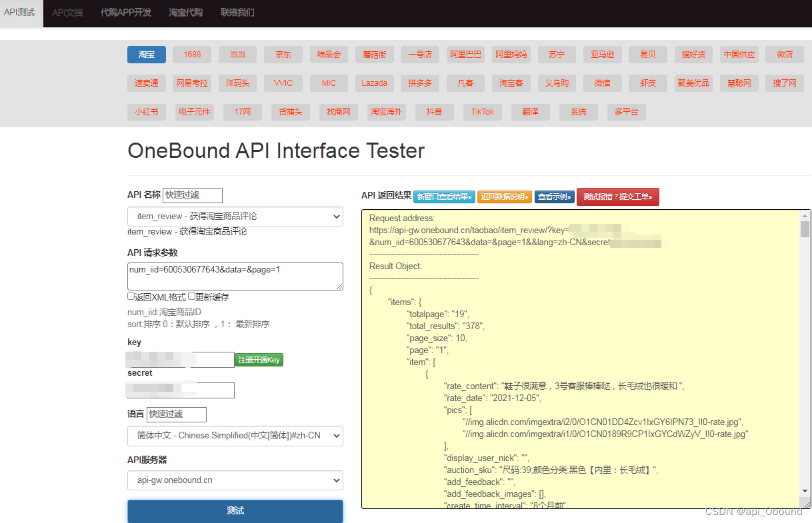
Task: Select the 找商网 platform
Action: click(339, 112)
